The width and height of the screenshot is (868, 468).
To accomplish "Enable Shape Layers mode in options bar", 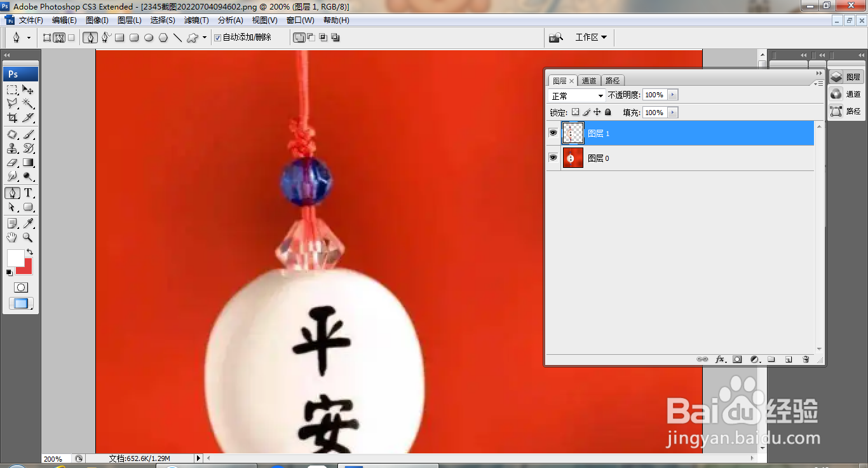I will click(x=46, y=38).
